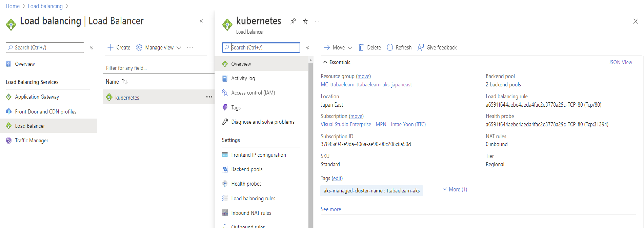Click the Subscription ID value
The width and height of the screenshot is (644, 228).
tap(366, 144)
